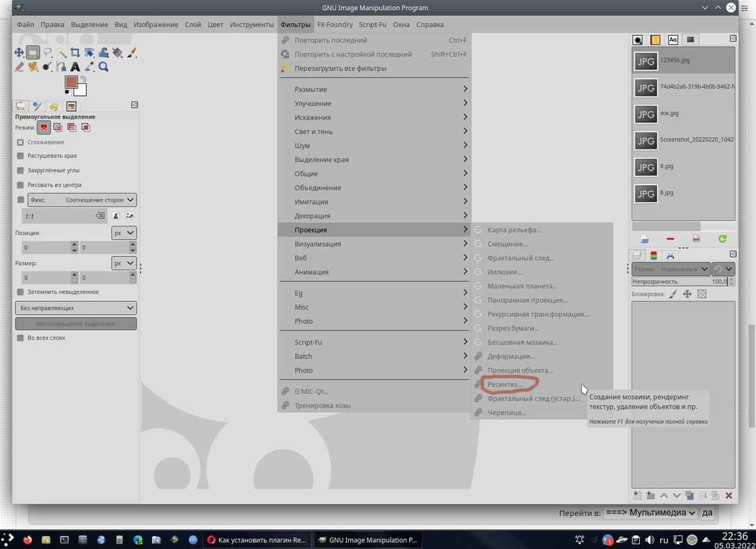Viewport: 756px width, 549px height.
Task: Select the Text tool
Action: 76,67
